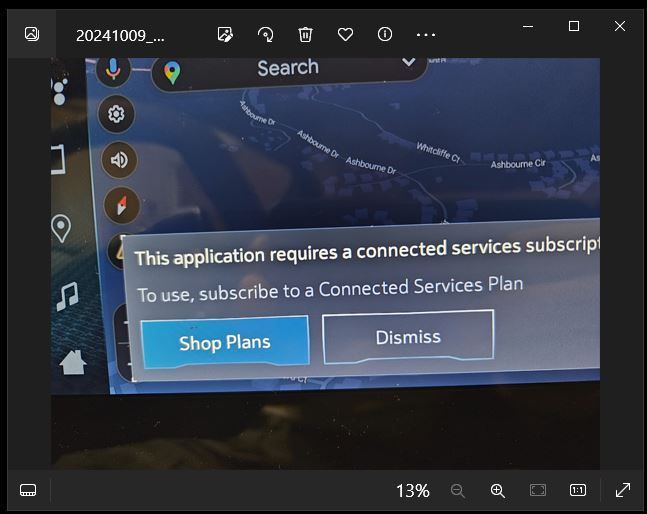Toggle the filmstrip at bottom left
647x514 pixels.
pos(28,490)
